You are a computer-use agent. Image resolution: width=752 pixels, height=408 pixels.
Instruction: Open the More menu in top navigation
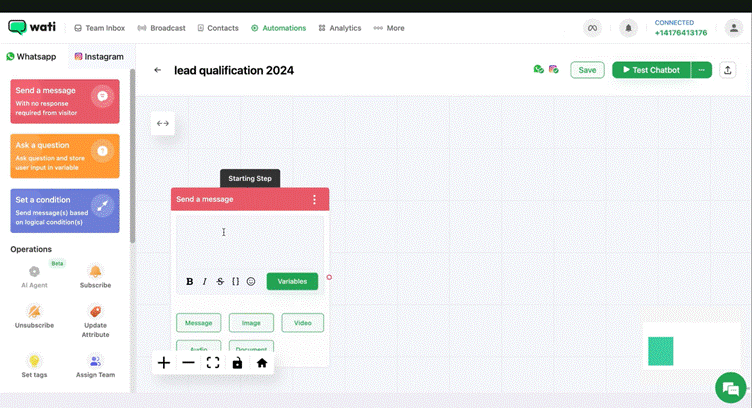pyautogui.click(x=389, y=28)
